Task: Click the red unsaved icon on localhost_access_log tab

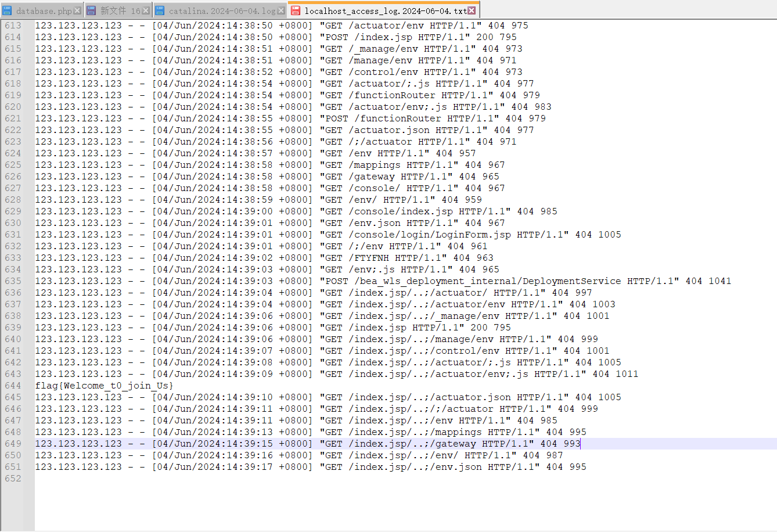Action: pyautogui.click(x=296, y=10)
